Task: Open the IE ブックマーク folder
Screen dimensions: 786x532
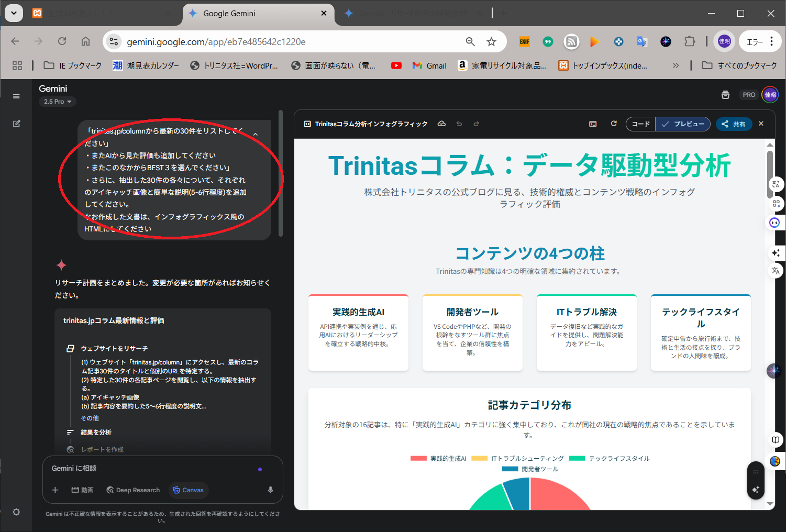Action: coord(72,65)
